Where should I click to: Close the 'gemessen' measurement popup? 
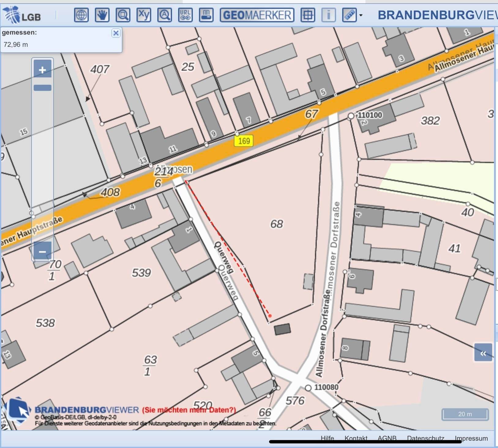(116, 33)
